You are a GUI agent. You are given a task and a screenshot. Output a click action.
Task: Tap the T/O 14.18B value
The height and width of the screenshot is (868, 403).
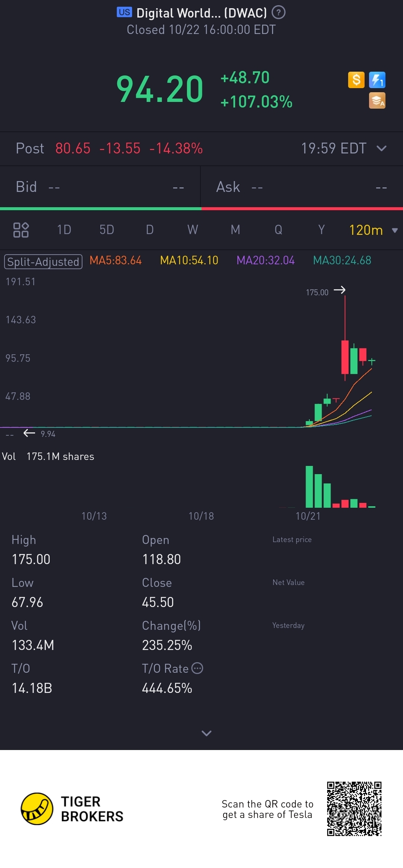coord(32,688)
